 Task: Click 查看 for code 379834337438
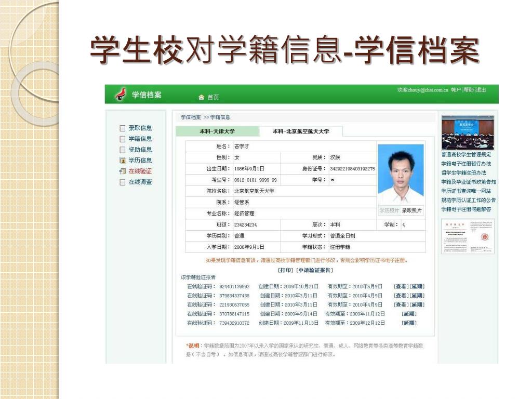401,296
